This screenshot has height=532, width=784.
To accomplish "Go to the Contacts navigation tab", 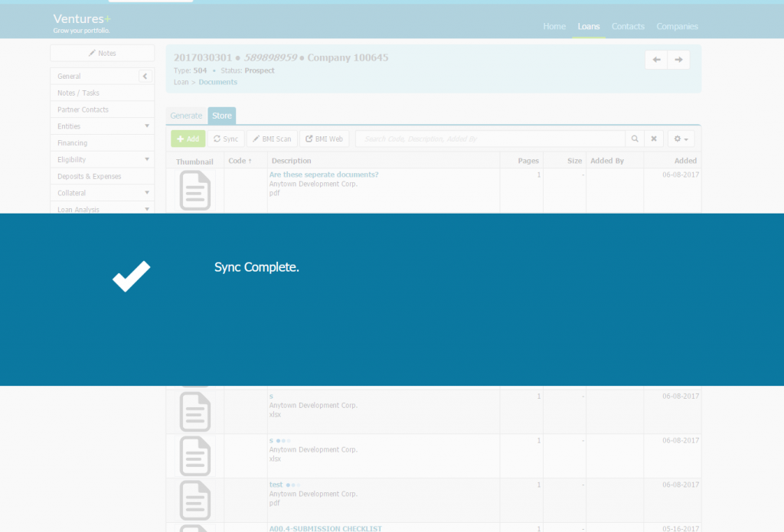I will [x=628, y=27].
